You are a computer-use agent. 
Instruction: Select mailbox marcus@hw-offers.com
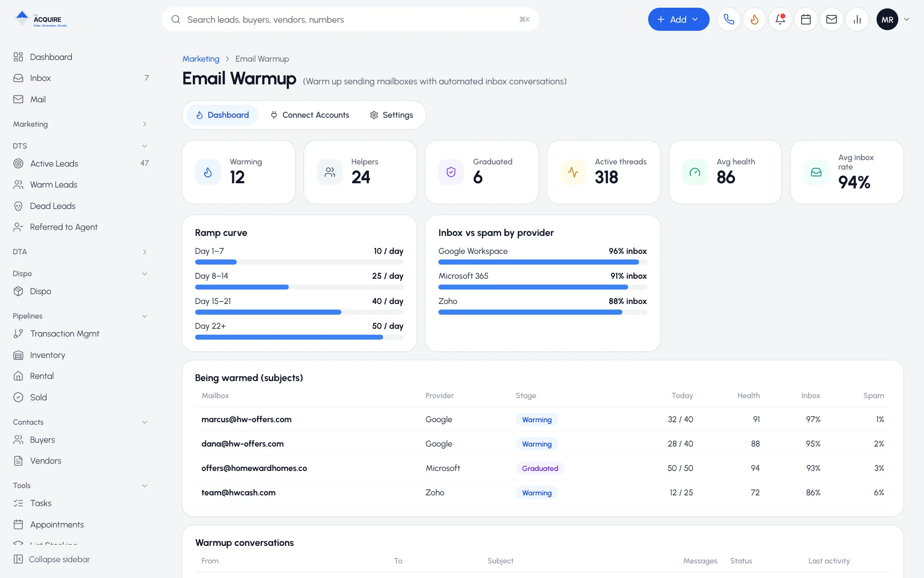246,419
